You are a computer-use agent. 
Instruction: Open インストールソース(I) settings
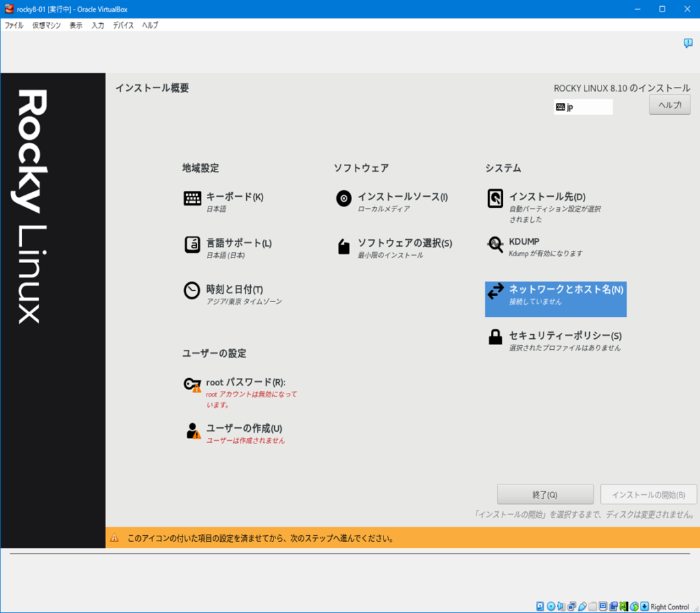pos(403,197)
